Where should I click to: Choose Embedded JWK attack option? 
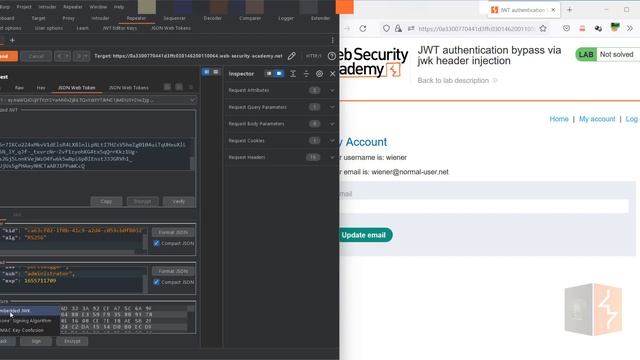pyautogui.click(x=29, y=311)
